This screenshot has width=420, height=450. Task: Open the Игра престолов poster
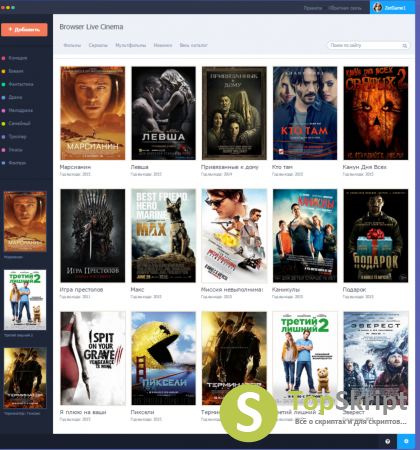(x=93, y=236)
